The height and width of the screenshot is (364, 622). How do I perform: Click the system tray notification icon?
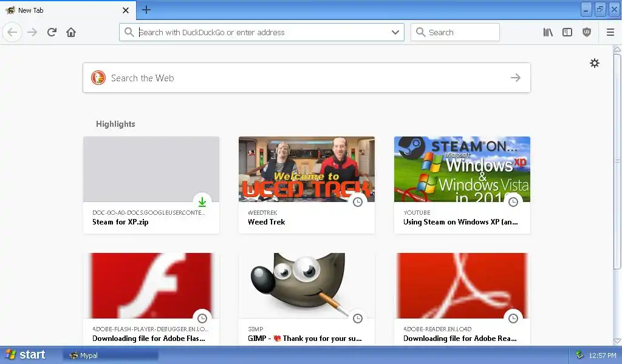click(579, 355)
